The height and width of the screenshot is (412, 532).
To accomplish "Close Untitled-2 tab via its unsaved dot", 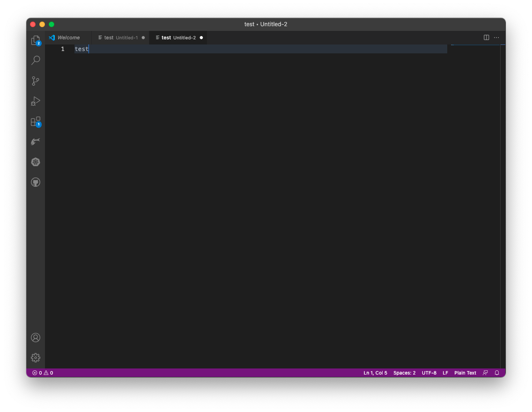I will pyautogui.click(x=201, y=37).
